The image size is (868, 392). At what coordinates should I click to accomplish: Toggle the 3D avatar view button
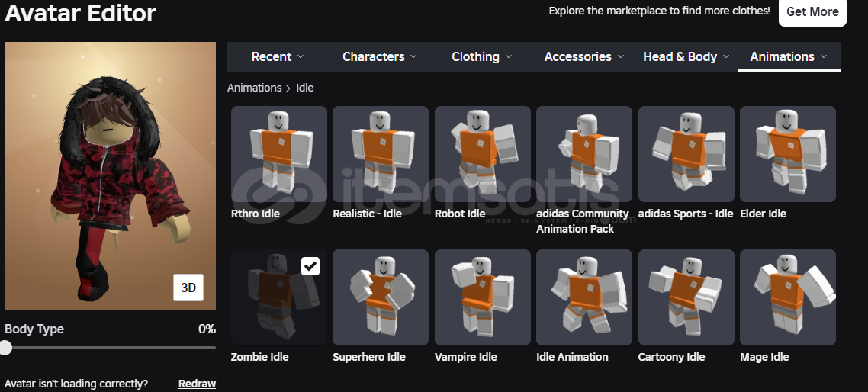pos(188,288)
